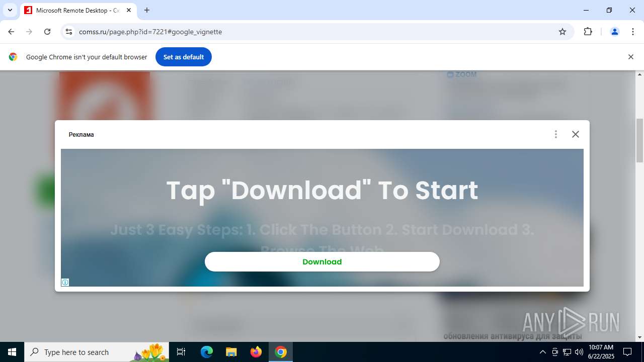Select the Microsoft Remote Desktop tab
The height and width of the screenshot is (362, 644).
pos(78,10)
